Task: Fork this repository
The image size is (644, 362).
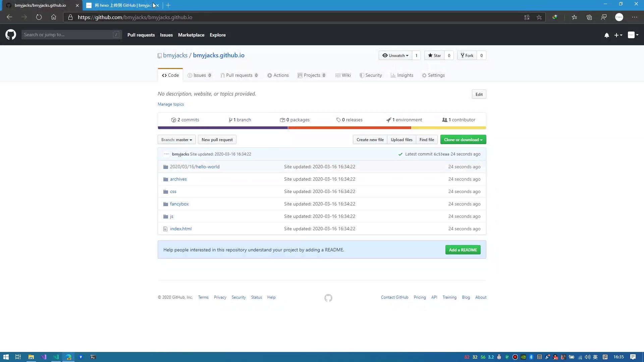Action: pos(467,55)
